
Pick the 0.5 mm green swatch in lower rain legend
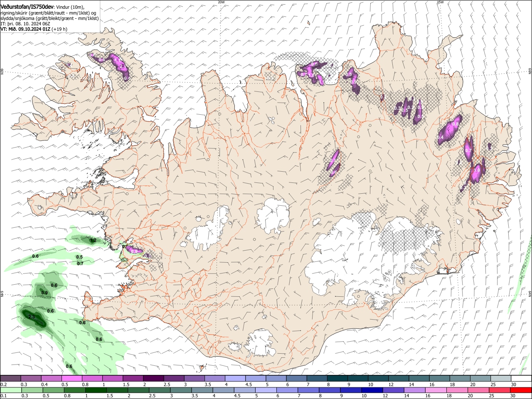[53, 390]
